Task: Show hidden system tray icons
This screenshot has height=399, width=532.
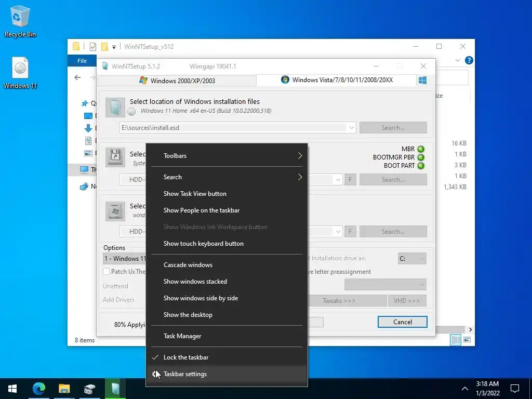Action: point(465,389)
